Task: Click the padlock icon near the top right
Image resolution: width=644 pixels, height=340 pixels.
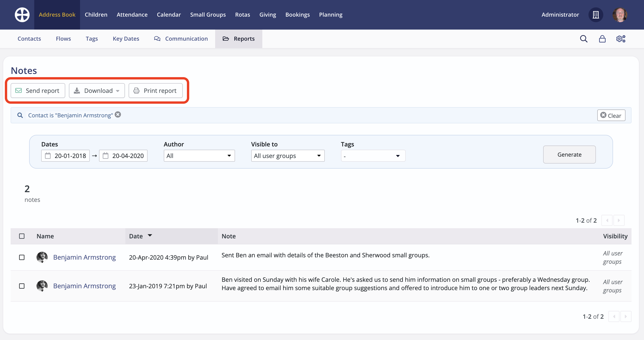Action: (602, 39)
